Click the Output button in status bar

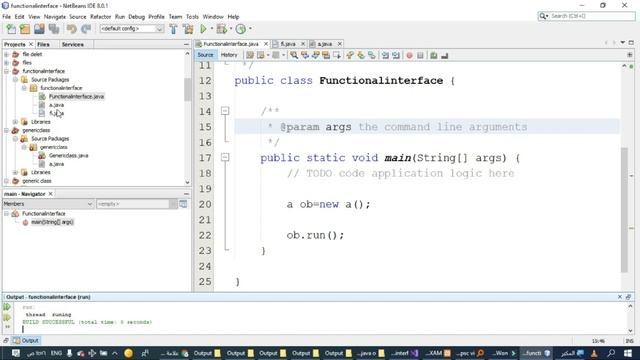[26, 340]
